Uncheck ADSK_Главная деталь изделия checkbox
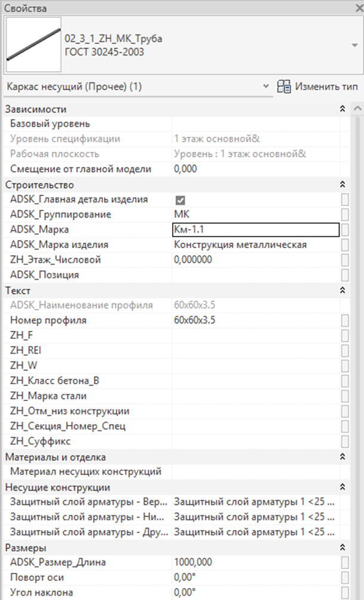This screenshot has width=364, height=600. (x=180, y=200)
